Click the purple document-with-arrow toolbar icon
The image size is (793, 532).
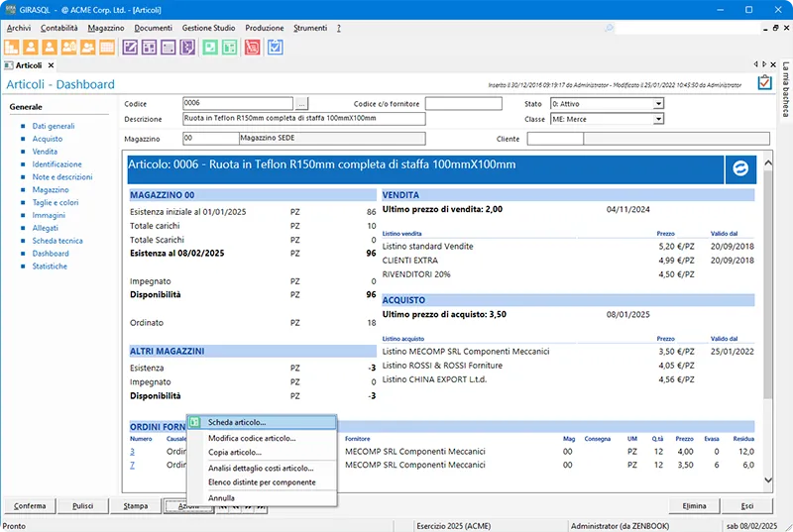coord(187,48)
